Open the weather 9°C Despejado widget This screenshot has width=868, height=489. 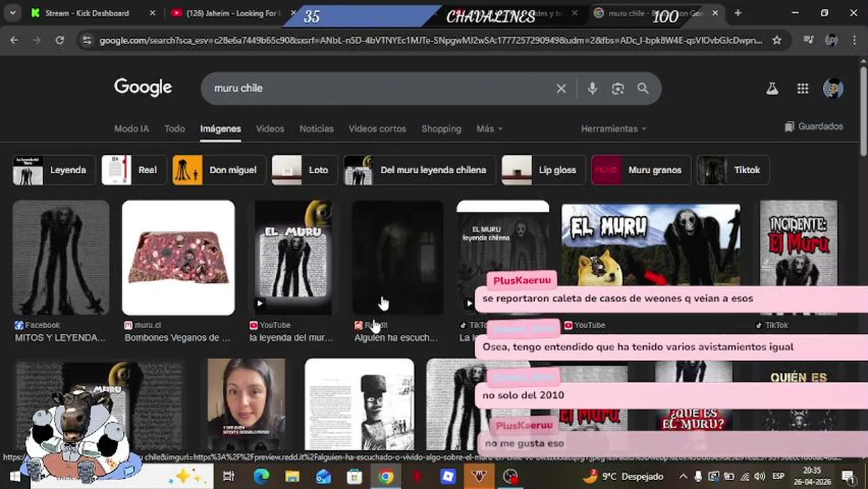[x=623, y=476]
